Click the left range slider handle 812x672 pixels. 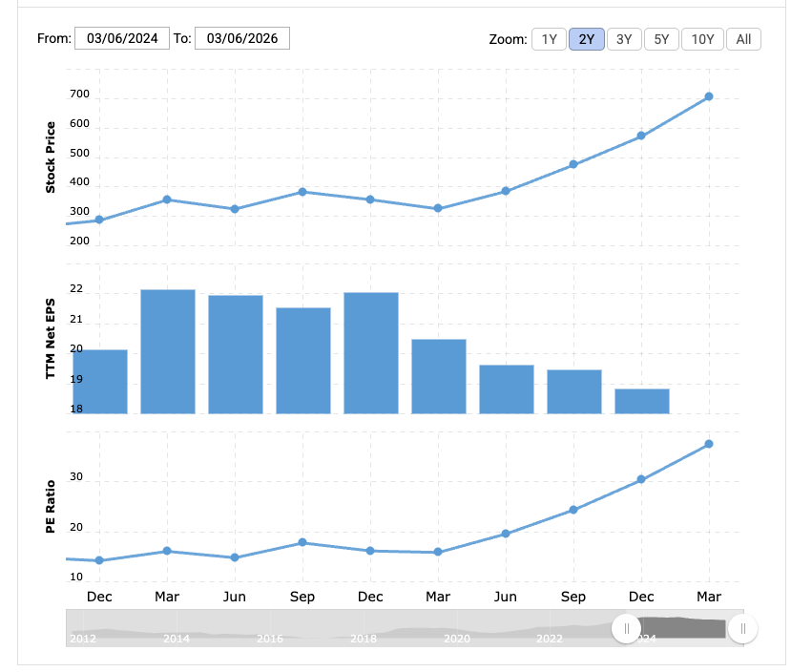(x=626, y=628)
